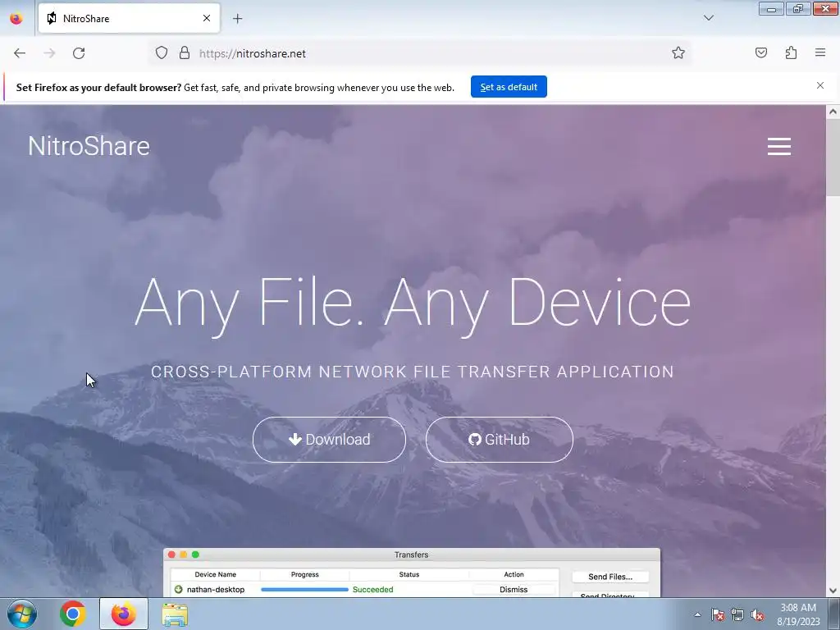
Task: Open the NitroShare hamburger menu
Action: [x=779, y=146]
